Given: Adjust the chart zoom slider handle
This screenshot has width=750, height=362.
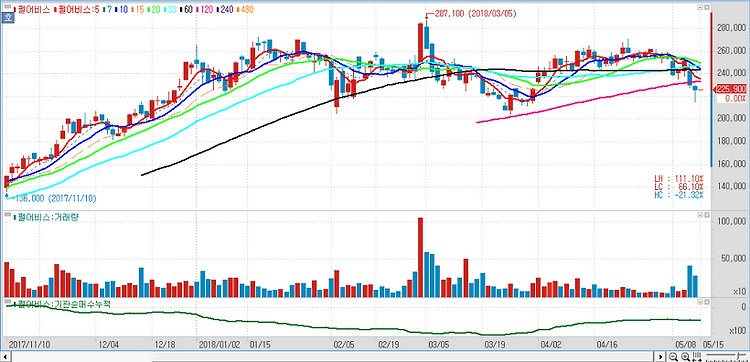Looking at the screenshot, I should 739,356.
